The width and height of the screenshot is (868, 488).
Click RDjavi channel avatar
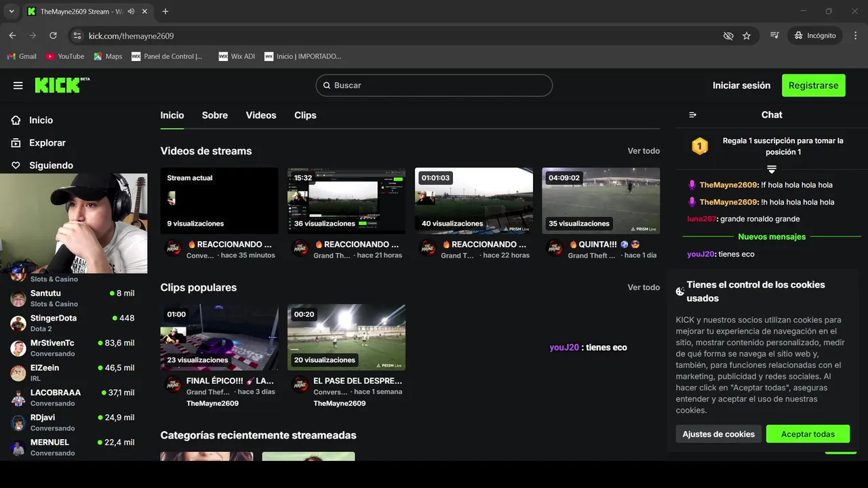tap(18, 423)
